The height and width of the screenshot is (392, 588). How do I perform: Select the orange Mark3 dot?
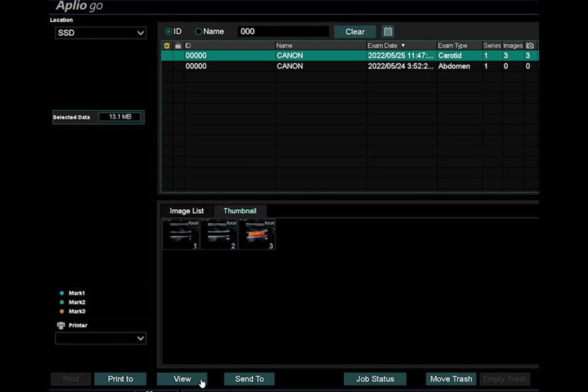coord(62,312)
